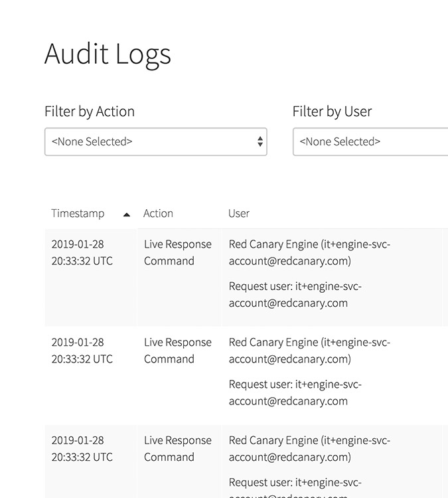The image size is (448, 498).
Task: Click second row's Red Canary Engine user
Action: point(309,351)
